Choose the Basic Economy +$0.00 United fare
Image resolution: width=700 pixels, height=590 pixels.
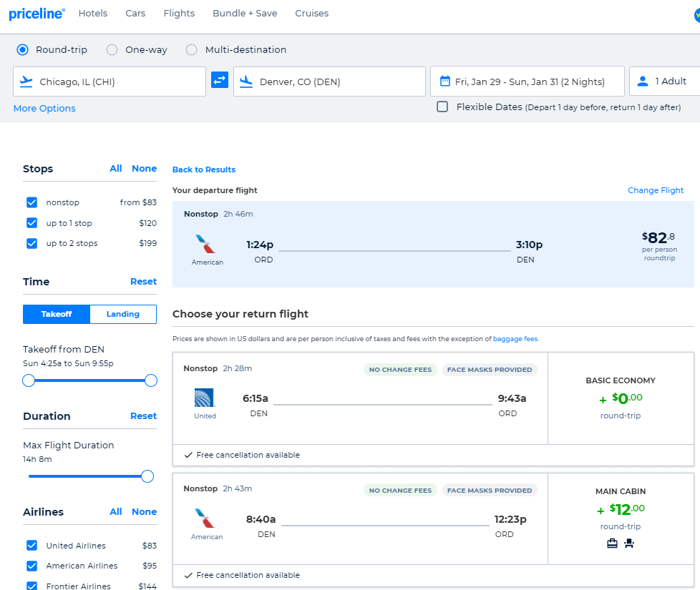point(621,398)
